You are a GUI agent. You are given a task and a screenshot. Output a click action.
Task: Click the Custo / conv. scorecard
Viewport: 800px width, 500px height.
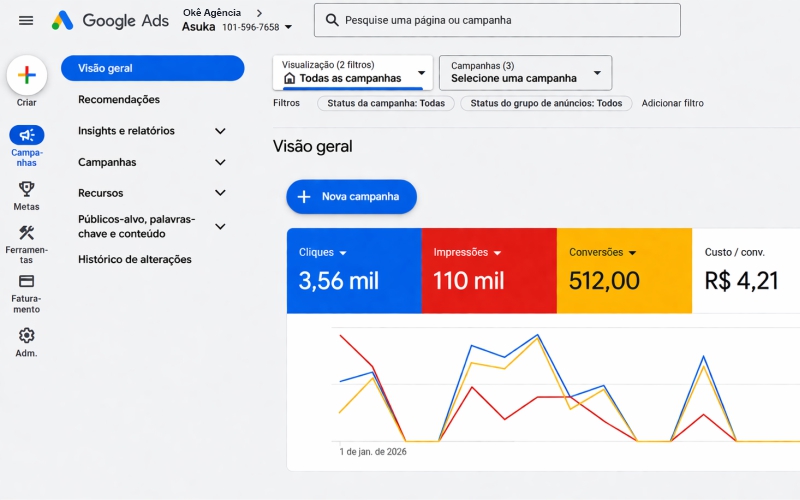tap(746, 270)
